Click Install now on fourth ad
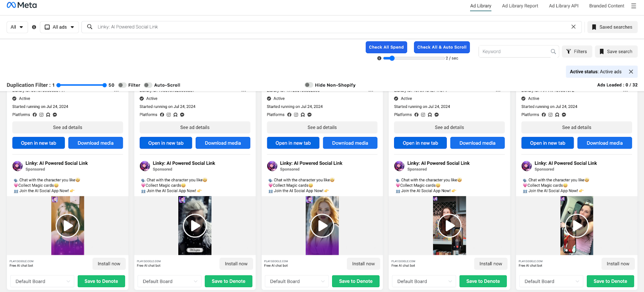Image resolution: width=644 pixels, height=292 pixels. (x=491, y=264)
